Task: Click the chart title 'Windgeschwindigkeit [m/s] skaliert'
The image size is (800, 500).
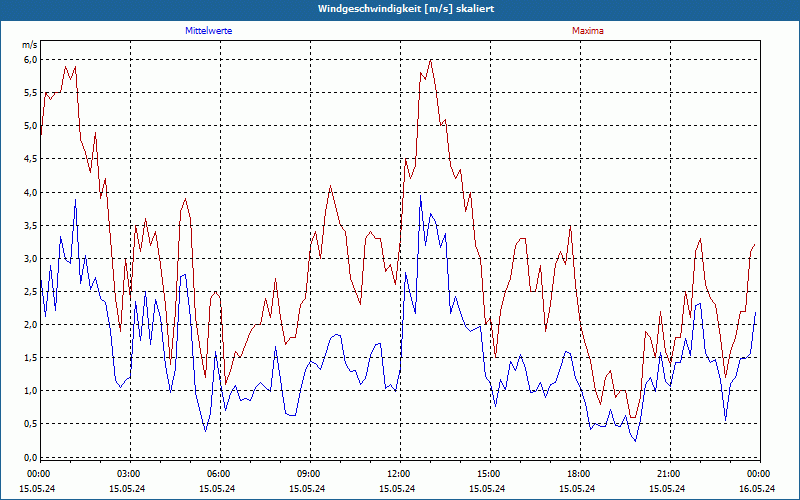Action: click(406, 9)
